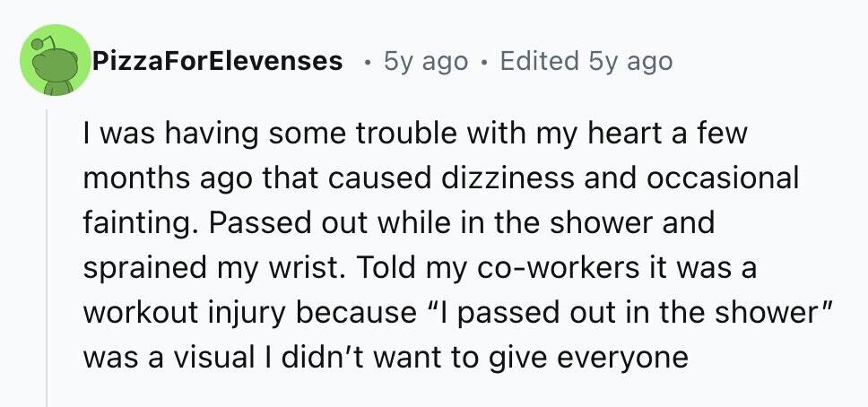The image size is (868, 407).
Task: Open the '5y ago' comment timestamp
Action: point(426,62)
